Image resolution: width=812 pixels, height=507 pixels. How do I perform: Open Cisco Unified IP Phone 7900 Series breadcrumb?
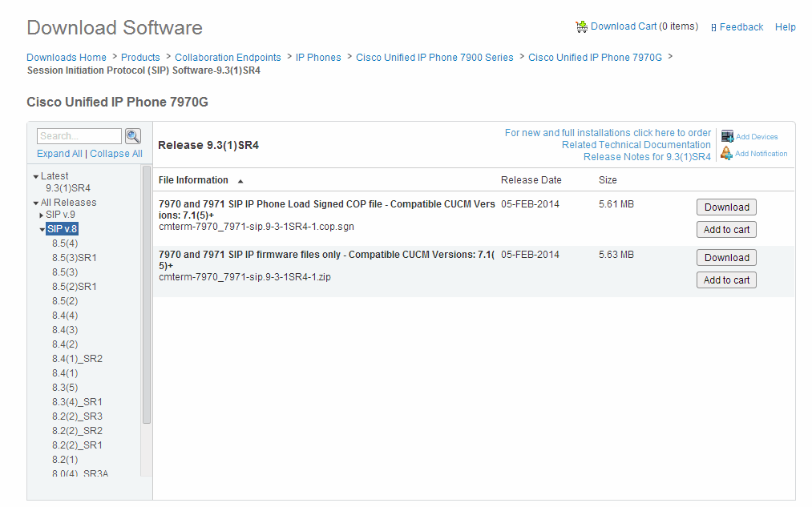(x=434, y=58)
